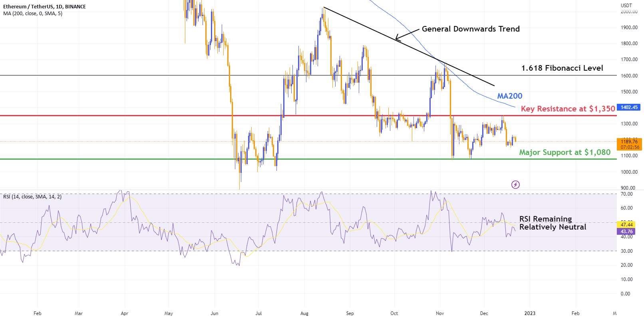The image size is (644, 319).
Task: Click the 30.00 RSI axis label
Action: pyautogui.click(x=626, y=251)
